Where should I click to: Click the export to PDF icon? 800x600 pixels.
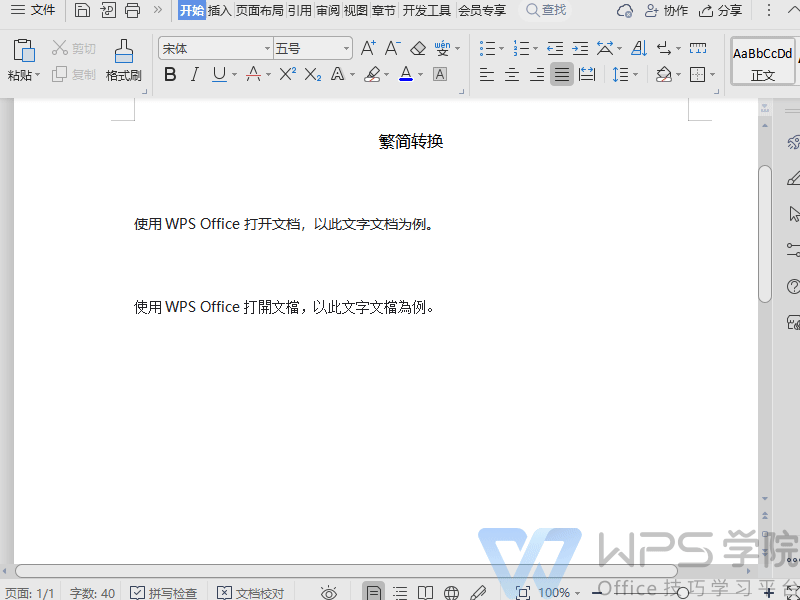tap(108, 10)
